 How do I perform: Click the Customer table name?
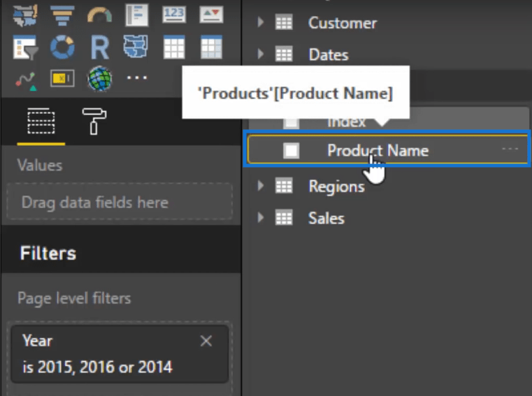343,23
